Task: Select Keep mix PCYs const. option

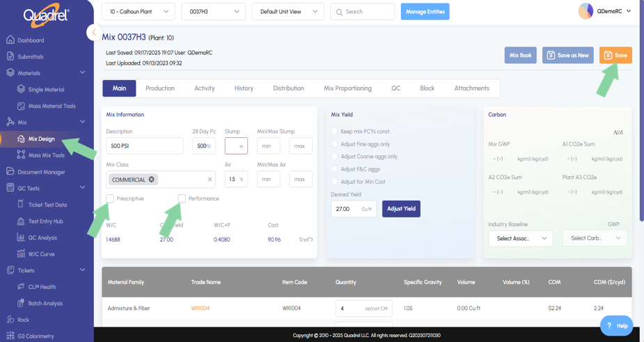Action: point(334,132)
